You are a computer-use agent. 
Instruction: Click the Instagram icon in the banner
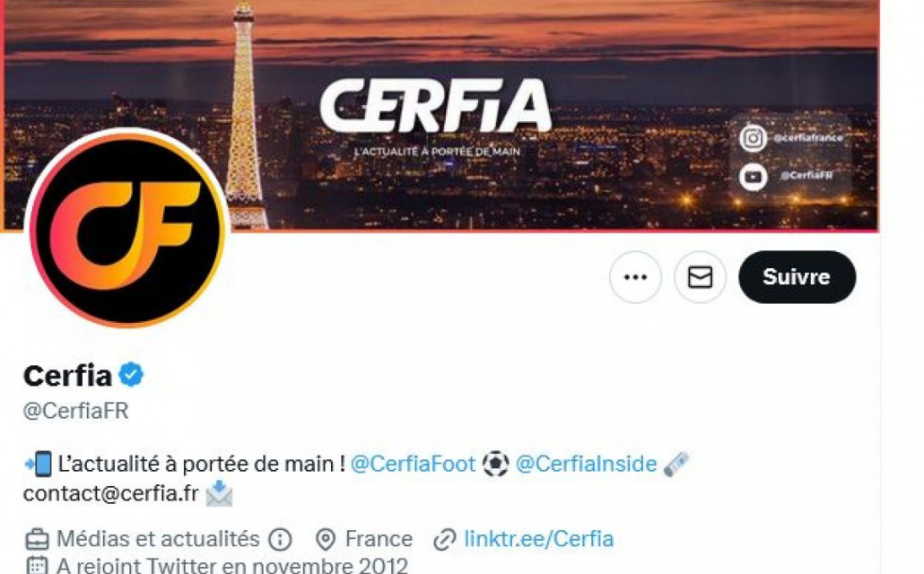(x=753, y=138)
